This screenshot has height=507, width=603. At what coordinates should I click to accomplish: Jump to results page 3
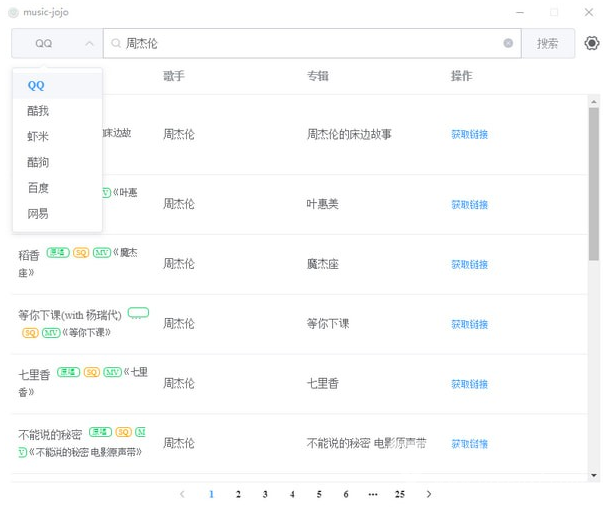[265, 494]
